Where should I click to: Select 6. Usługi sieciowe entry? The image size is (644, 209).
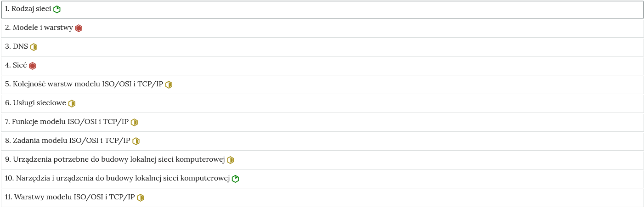click(322, 103)
